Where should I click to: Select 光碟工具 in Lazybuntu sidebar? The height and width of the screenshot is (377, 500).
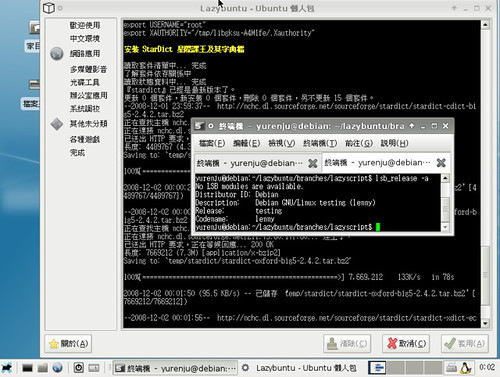(x=85, y=82)
